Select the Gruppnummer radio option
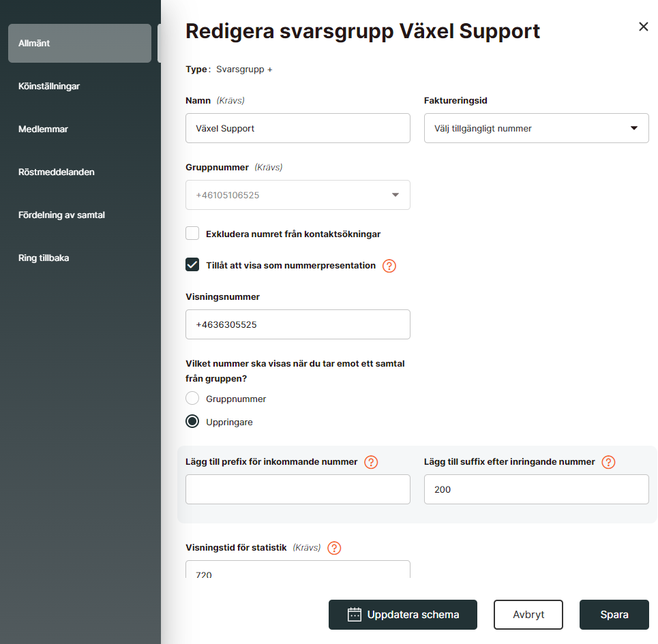This screenshot has width=658, height=644. click(x=192, y=398)
